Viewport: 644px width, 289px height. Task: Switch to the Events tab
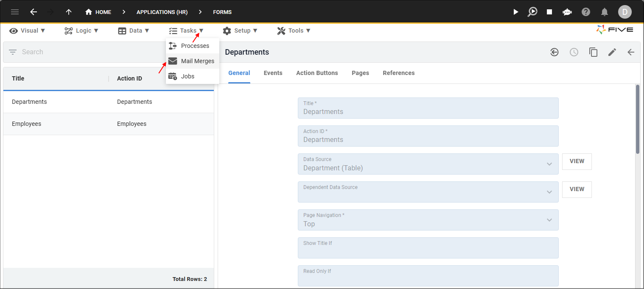pos(273,73)
